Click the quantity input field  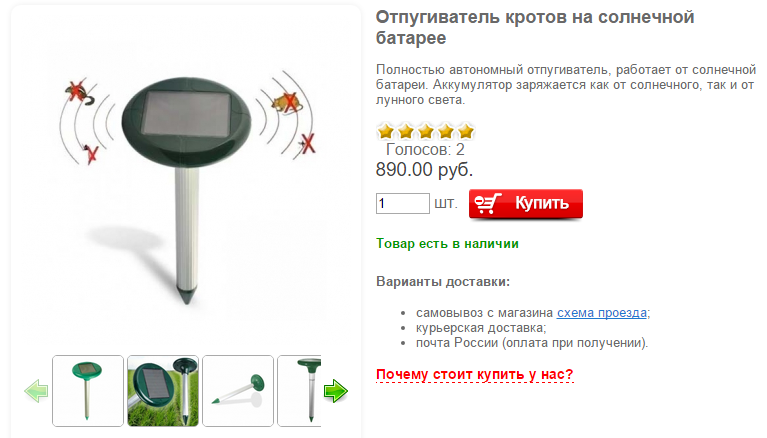[x=403, y=203]
